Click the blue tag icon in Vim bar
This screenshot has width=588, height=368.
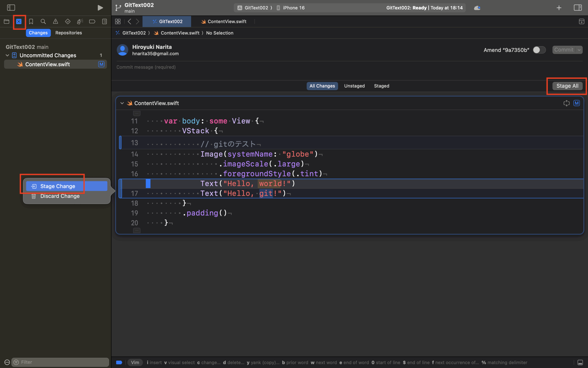click(119, 362)
